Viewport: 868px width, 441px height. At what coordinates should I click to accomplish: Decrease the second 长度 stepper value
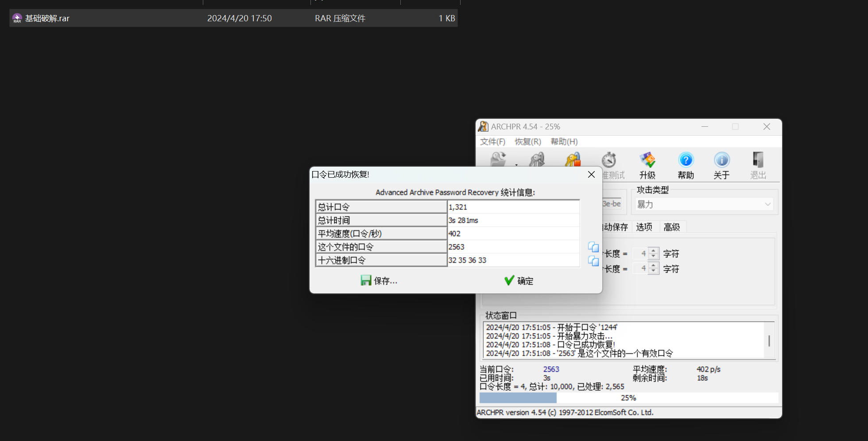(x=654, y=271)
